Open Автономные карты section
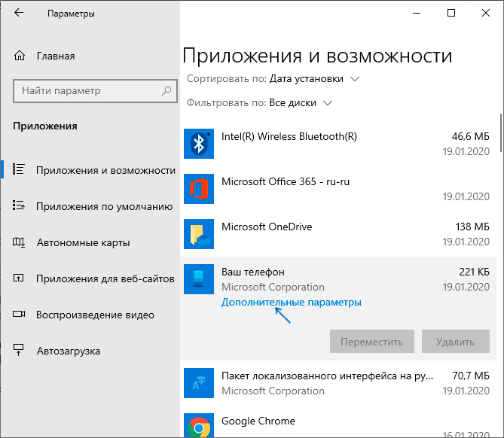 click(x=84, y=243)
